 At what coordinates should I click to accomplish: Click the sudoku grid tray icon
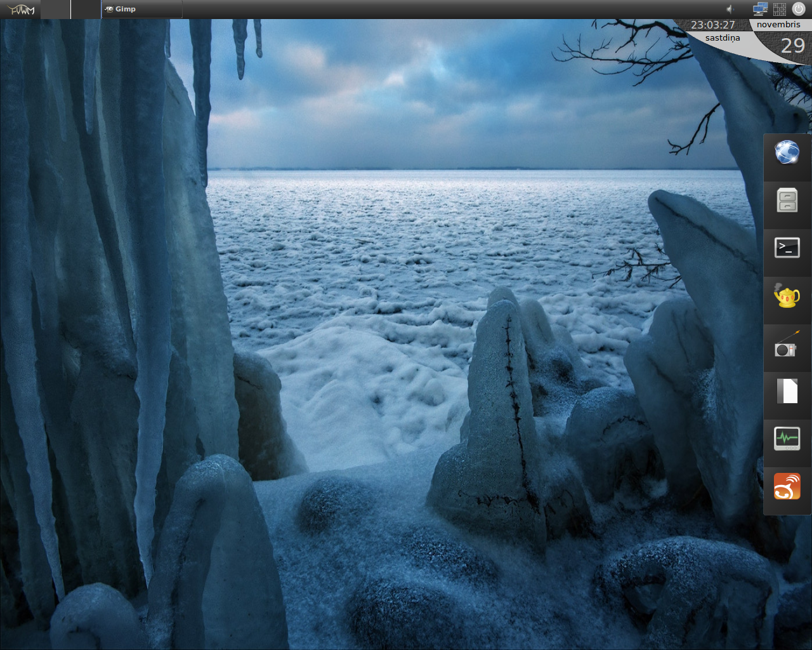[780, 9]
